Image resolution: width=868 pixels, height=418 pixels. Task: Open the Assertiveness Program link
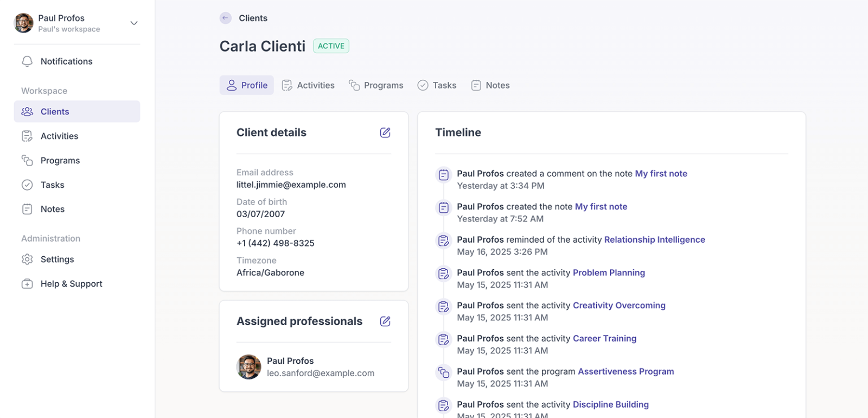626,371
